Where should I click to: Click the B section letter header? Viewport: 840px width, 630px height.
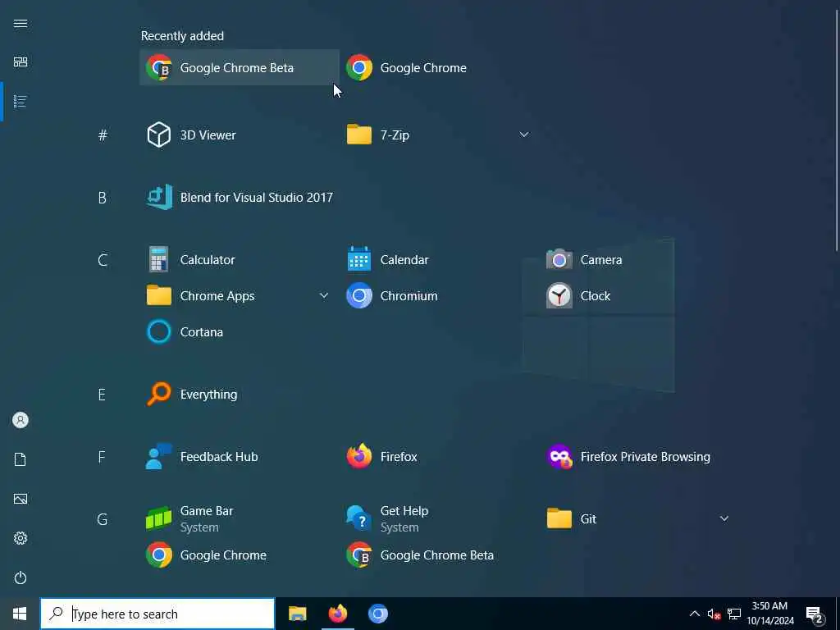(x=103, y=198)
